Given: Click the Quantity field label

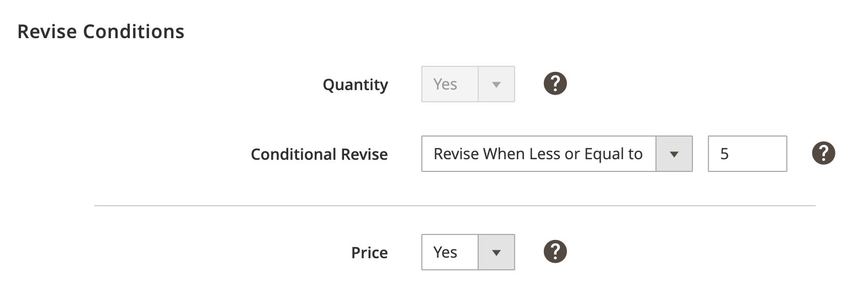Looking at the screenshot, I should click(355, 85).
